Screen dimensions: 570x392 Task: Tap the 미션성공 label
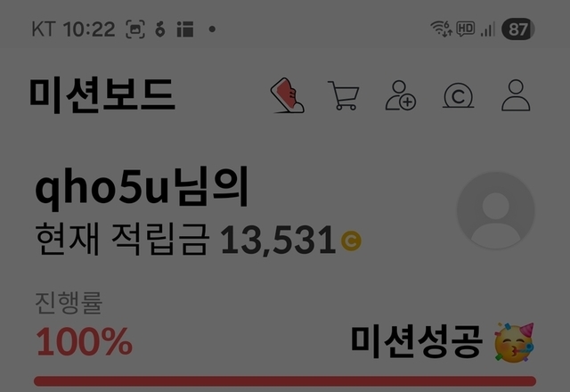coord(417,342)
